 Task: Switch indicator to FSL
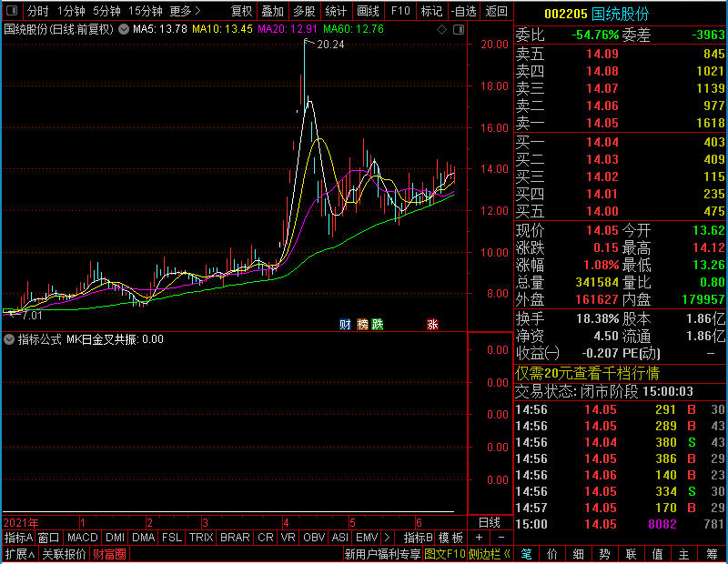172,538
